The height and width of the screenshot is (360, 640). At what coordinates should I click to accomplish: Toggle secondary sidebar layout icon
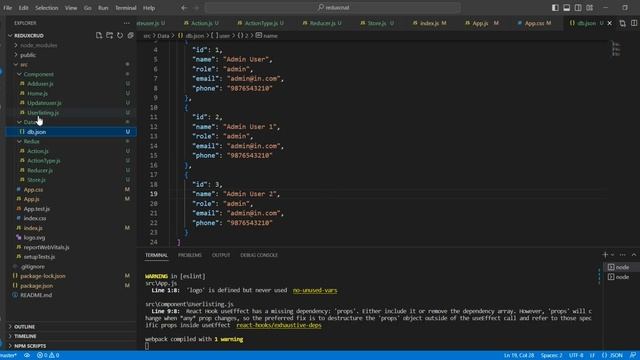pos(578,8)
